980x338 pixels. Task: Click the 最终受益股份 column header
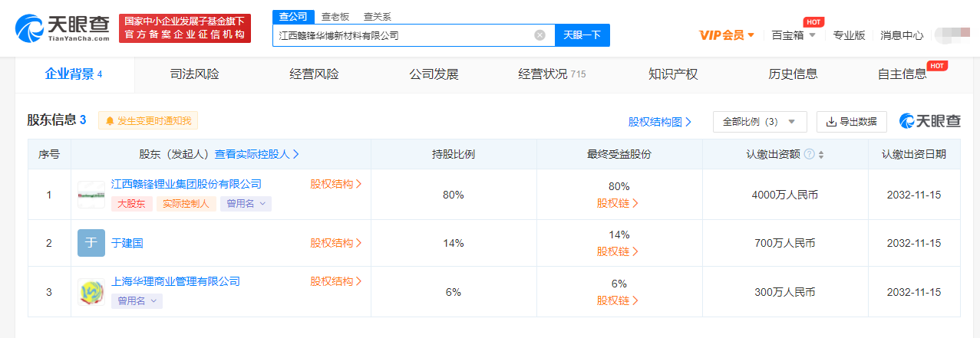[x=619, y=154]
